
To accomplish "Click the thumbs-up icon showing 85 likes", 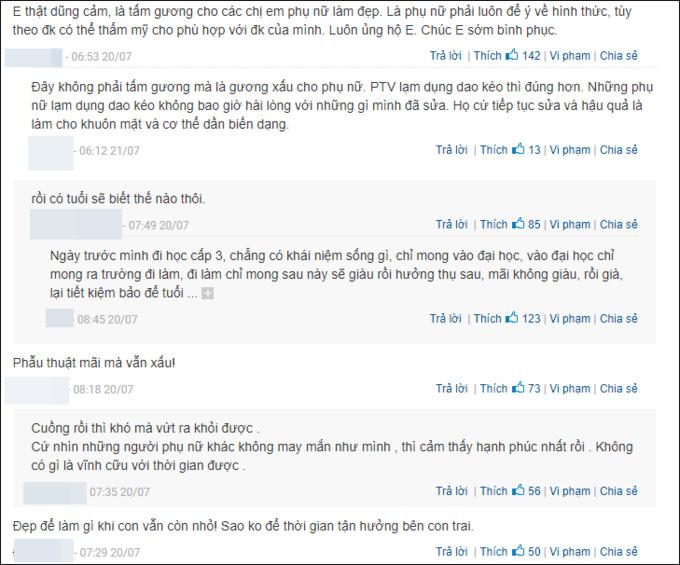I will tap(518, 223).
